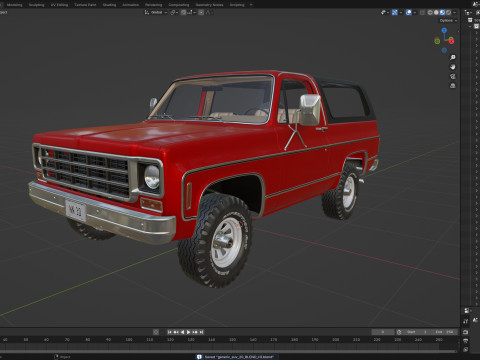Switch to the UV Editing workspace
Image resolution: width=480 pixels, height=360 pixels.
click(x=59, y=5)
